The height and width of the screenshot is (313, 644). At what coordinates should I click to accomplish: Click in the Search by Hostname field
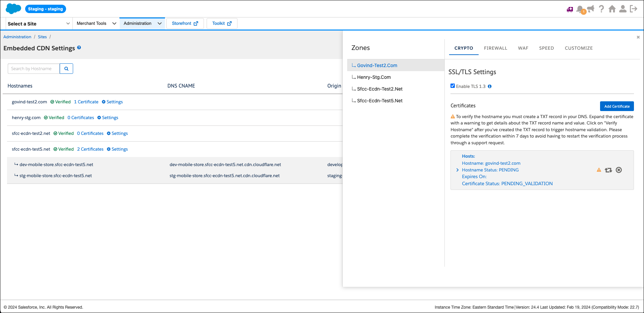click(34, 69)
